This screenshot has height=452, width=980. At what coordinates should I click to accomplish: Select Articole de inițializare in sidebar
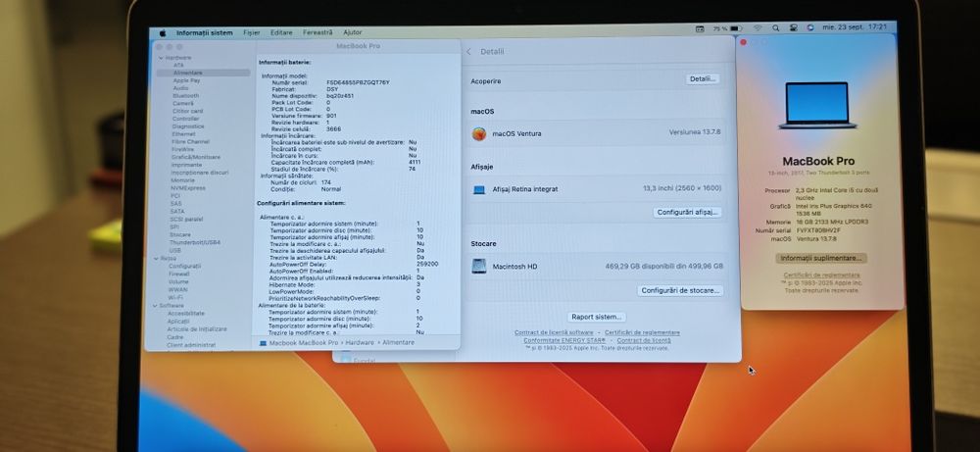[197, 328]
